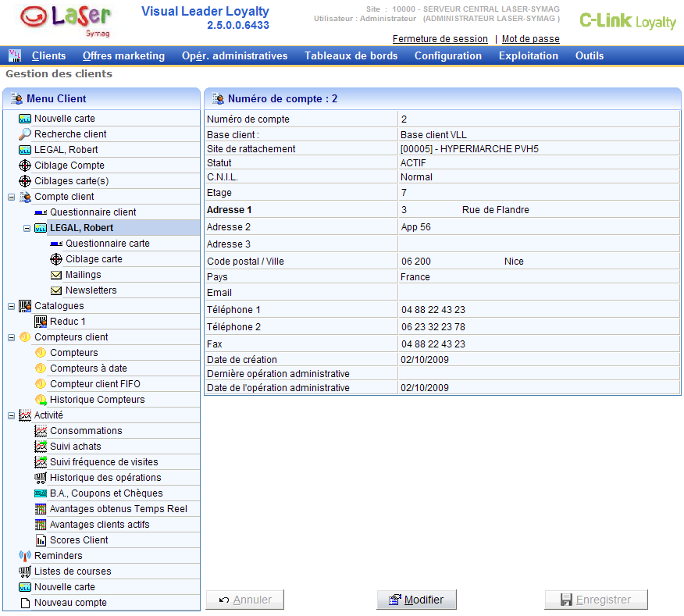Click the envelope icon next to Mailings

click(x=56, y=275)
